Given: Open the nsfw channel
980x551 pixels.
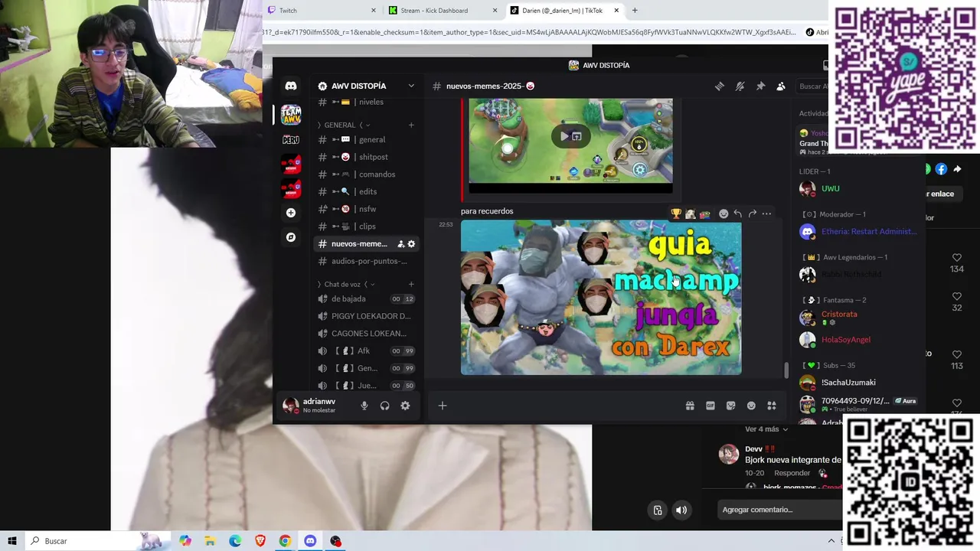Looking at the screenshot, I should (x=366, y=209).
